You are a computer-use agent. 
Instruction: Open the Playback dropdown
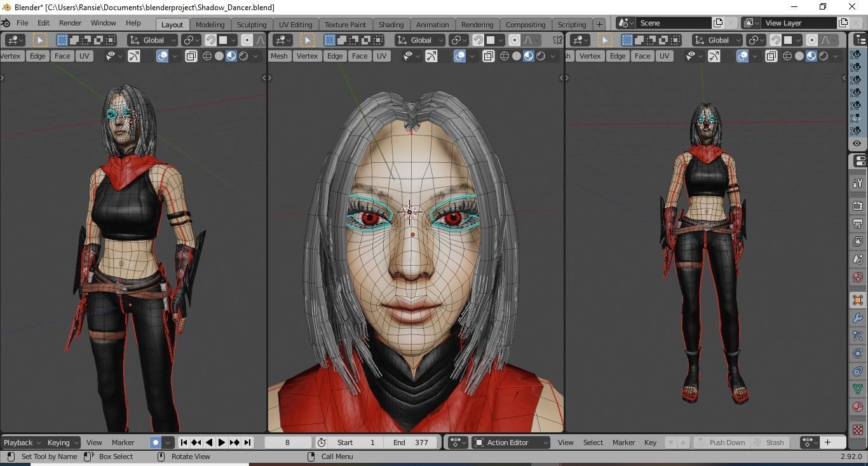22,442
